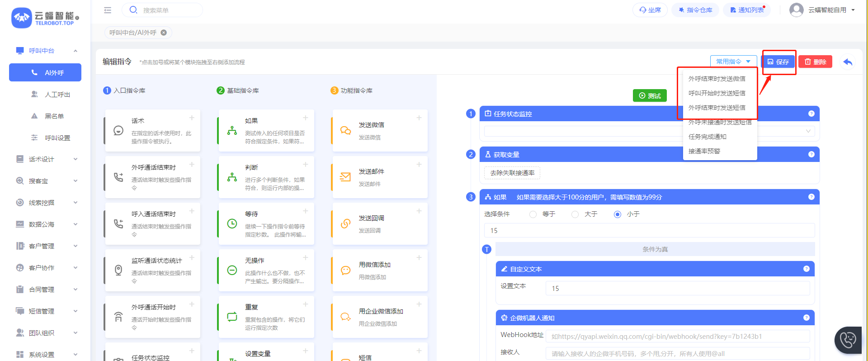Click the 保存 button
This screenshot has height=361, width=868.
pos(778,62)
